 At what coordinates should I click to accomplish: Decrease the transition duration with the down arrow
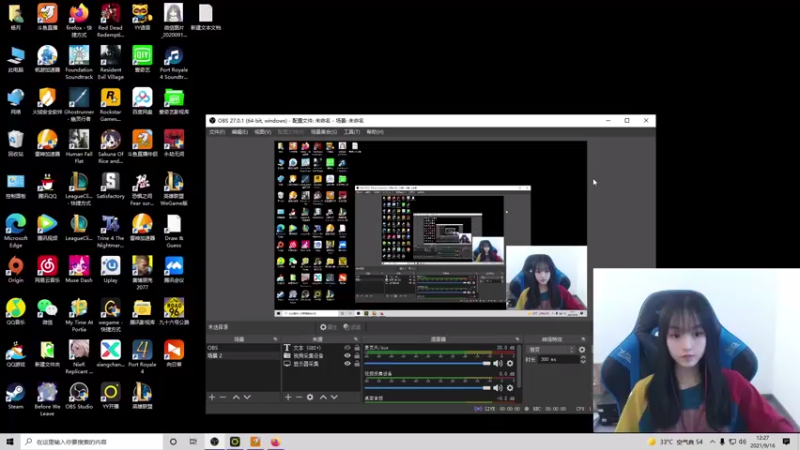583,362
